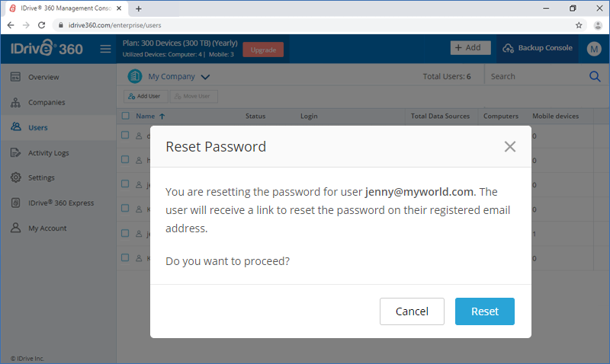Screen dimensions: 610x364
Task: Confirm with the blue Reset button
Action: tap(485, 311)
